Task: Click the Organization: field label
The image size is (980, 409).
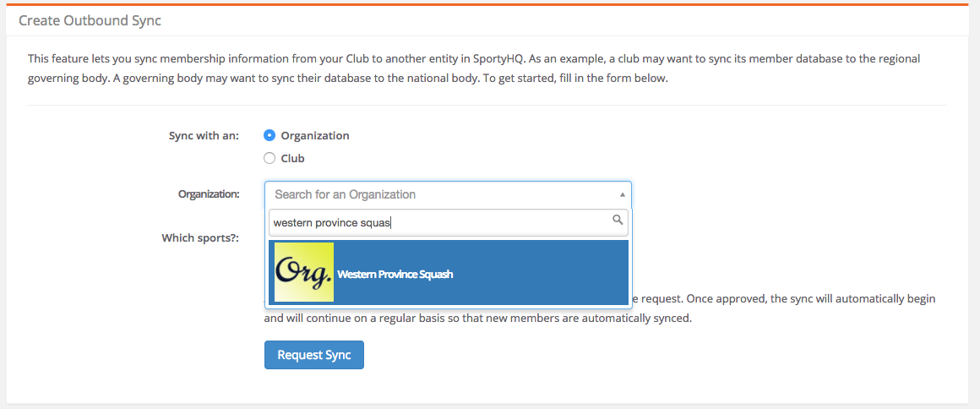Action: coord(209,194)
